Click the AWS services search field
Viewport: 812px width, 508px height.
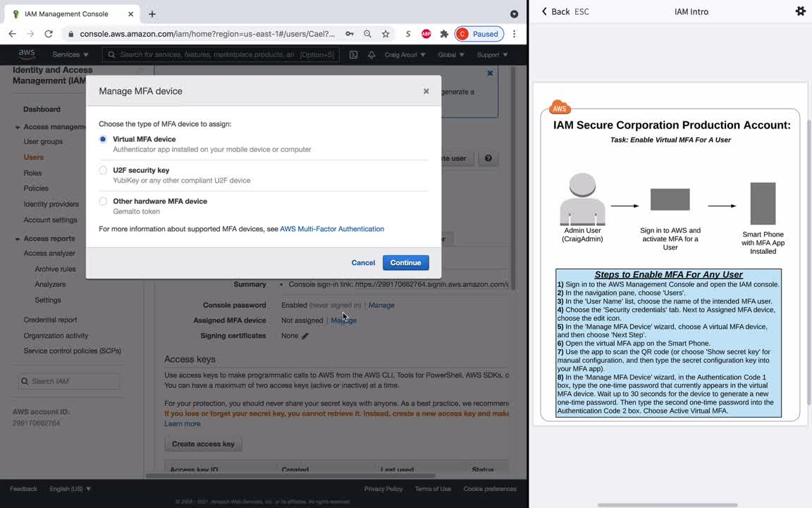tap(221, 54)
